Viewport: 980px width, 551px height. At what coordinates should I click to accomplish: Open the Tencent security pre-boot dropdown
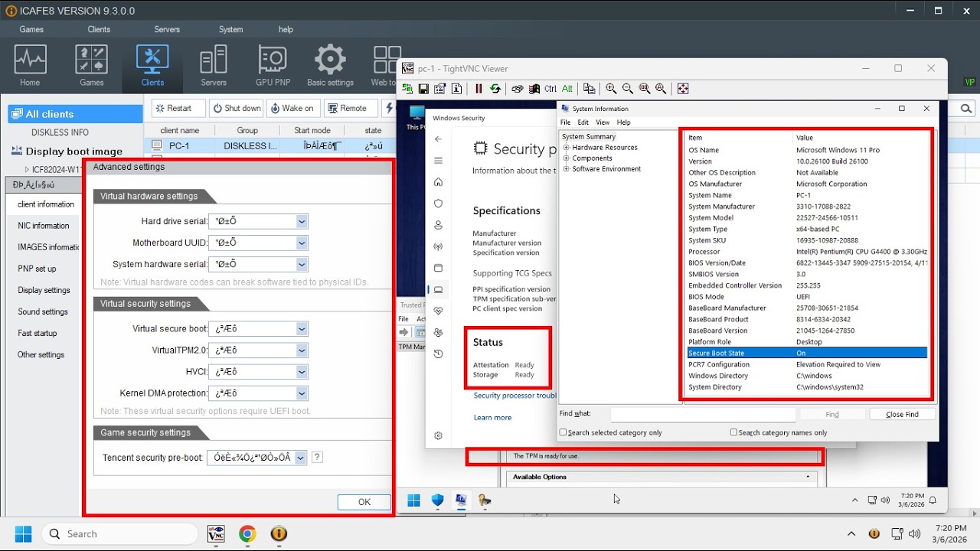(300, 458)
